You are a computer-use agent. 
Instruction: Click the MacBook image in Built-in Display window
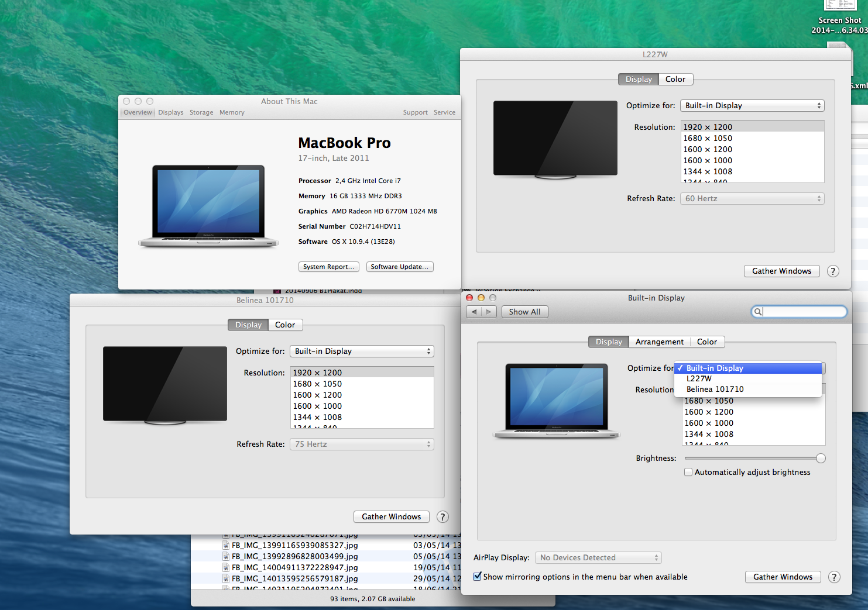click(557, 401)
